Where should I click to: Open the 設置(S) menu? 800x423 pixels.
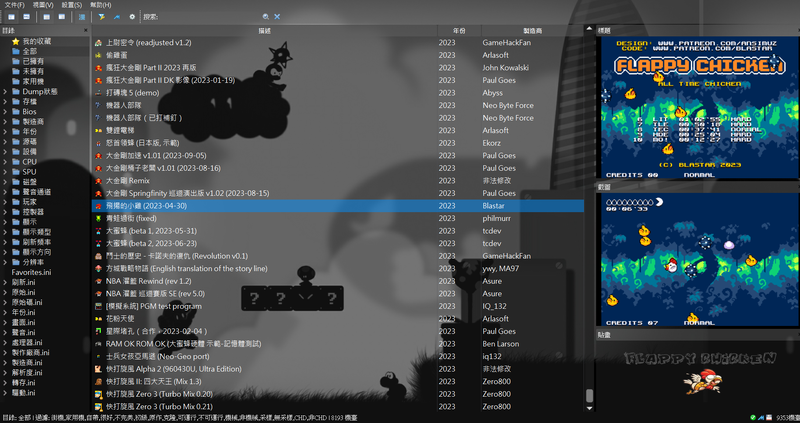pos(71,5)
